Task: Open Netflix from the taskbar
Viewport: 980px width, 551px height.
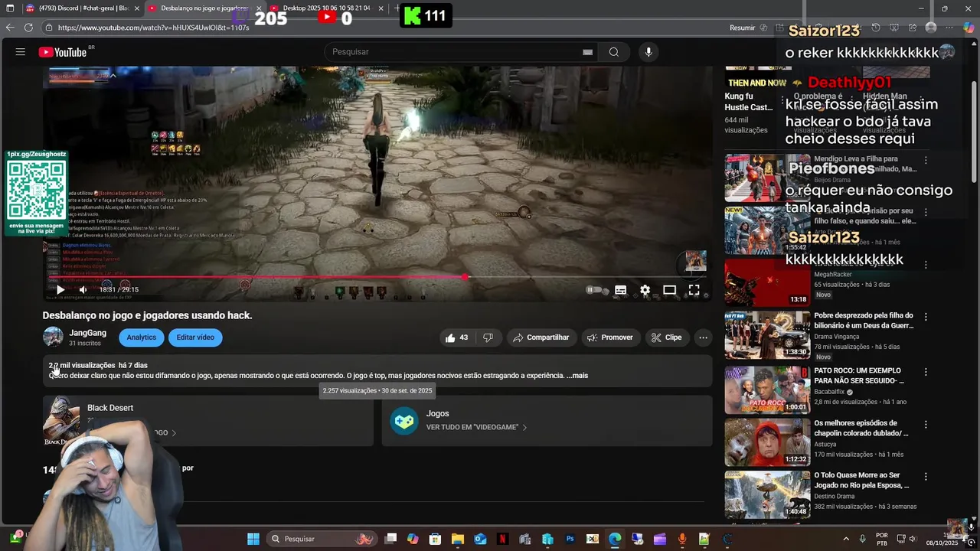Action: [x=502, y=539]
